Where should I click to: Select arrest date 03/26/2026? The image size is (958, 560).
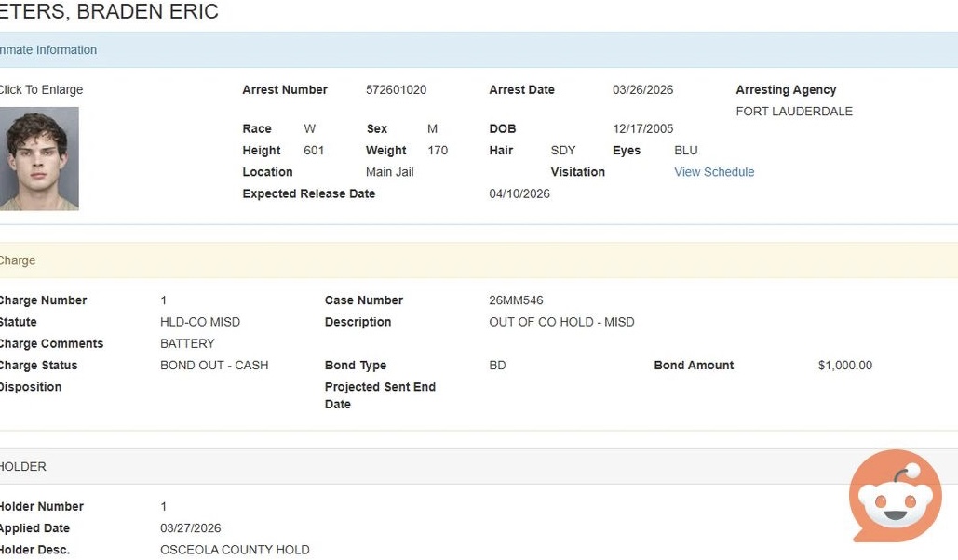pyautogui.click(x=642, y=90)
